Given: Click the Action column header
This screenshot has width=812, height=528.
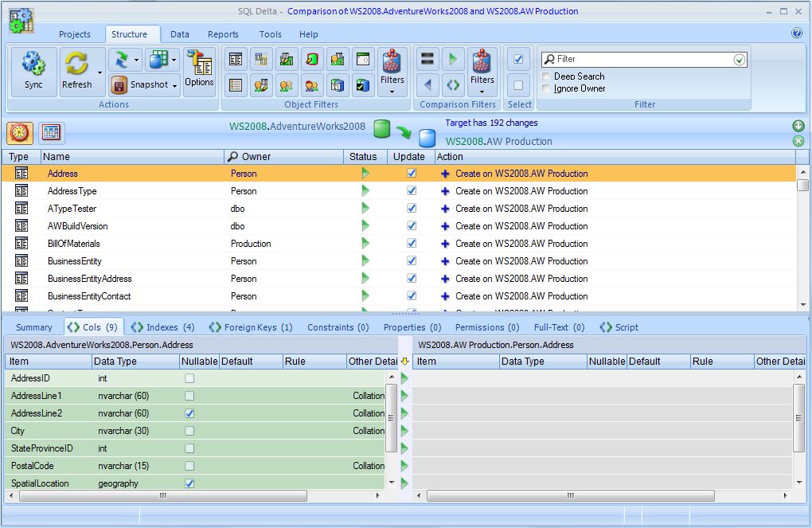Looking at the screenshot, I should (x=615, y=156).
